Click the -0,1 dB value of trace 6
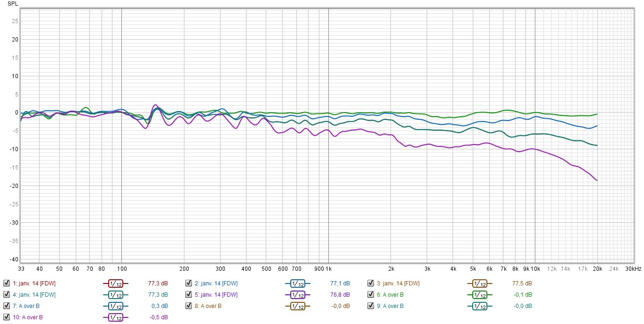The image size is (644, 324). 525,295
